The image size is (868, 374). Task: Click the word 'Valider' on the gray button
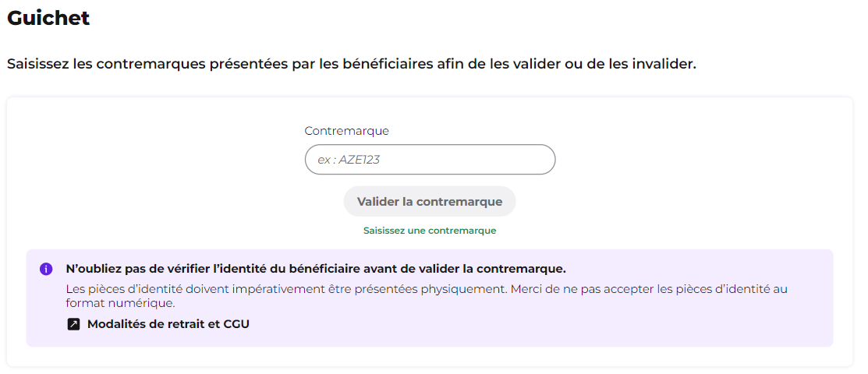pos(378,202)
